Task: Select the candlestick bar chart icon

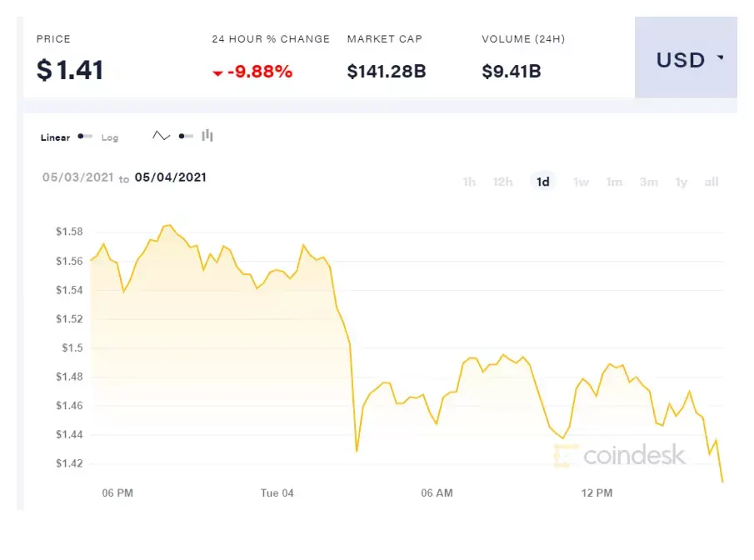Action: point(207,136)
